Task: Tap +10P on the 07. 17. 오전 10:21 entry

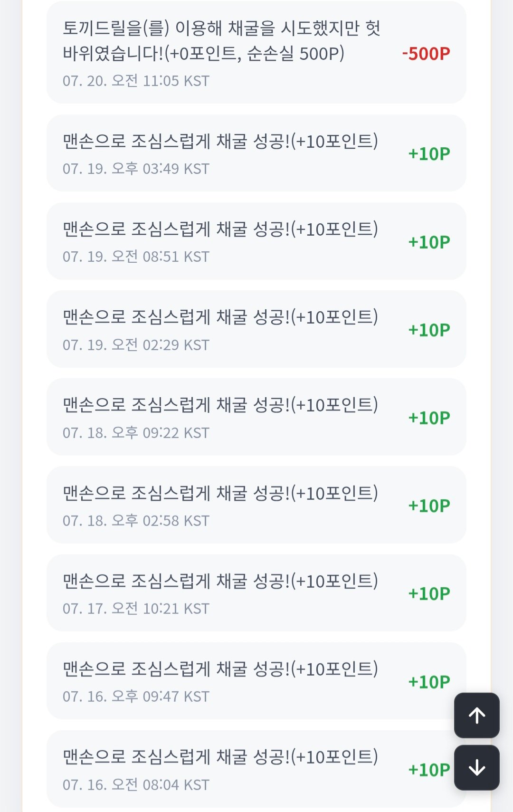Action: 429,594
